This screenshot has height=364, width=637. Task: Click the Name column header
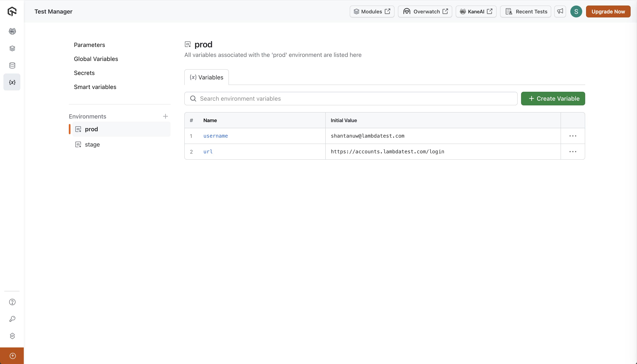click(x=210, y=120)
